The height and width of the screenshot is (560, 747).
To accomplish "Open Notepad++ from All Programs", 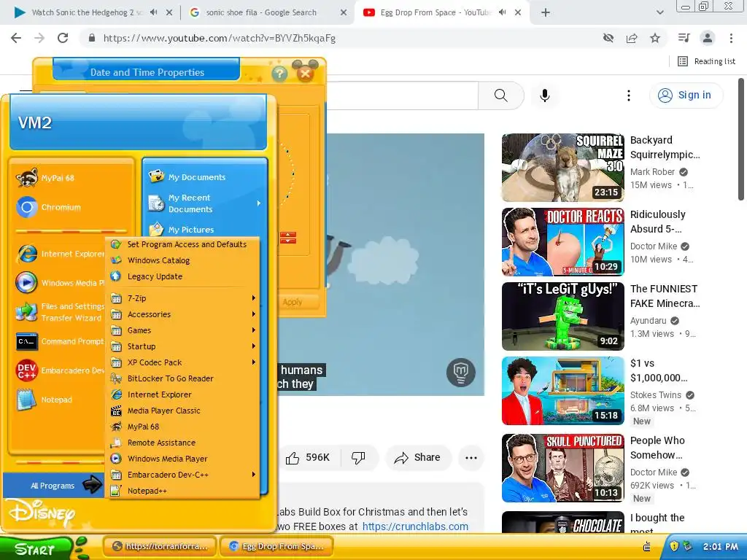I will coord(183,491).
